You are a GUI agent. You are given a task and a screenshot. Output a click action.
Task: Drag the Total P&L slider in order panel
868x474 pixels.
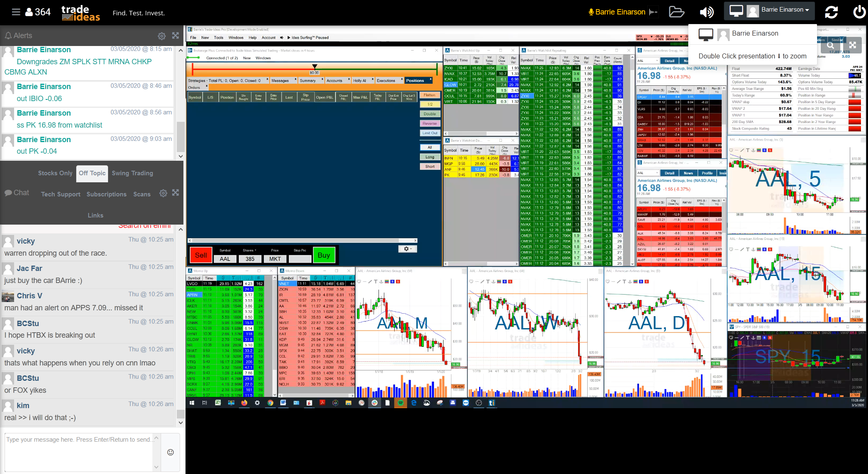(x=313, y=67)
